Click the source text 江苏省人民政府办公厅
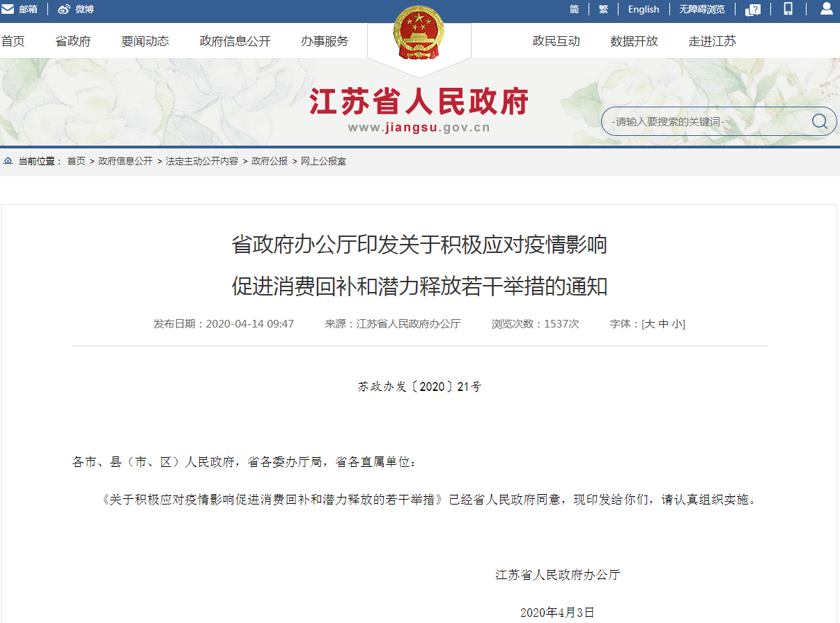This screenshot has height=623, width=840. coord(408,324)
